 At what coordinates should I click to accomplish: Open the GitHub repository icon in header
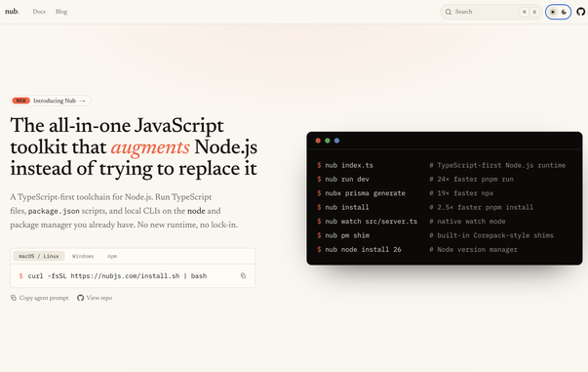580,12
